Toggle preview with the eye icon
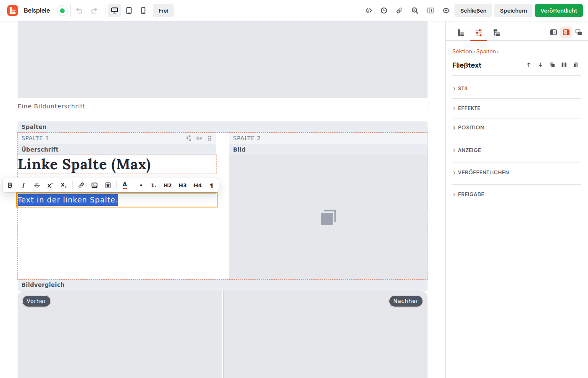Image resolution: width=588 pixels, height=378 pixels. click(446, 10)
